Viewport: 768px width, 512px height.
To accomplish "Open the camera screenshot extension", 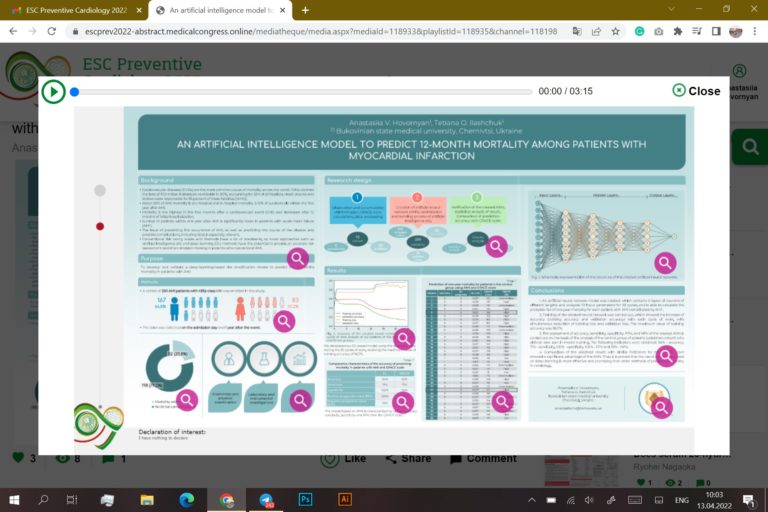I will tap(659, 31).
